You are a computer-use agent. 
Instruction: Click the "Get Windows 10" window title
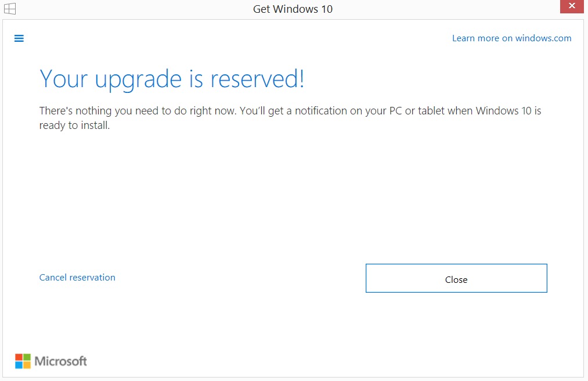[x=293, y=9]
